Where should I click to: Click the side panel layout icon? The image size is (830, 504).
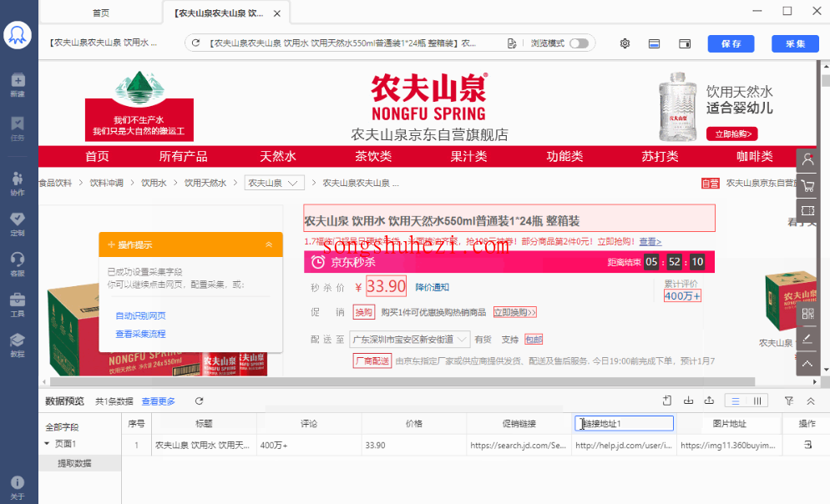pos(685,43)
